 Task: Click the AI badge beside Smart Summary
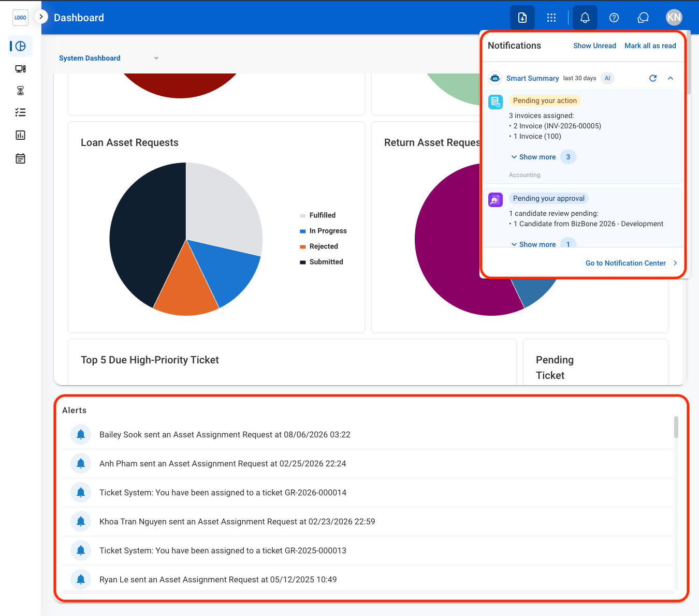pos(607,78)
